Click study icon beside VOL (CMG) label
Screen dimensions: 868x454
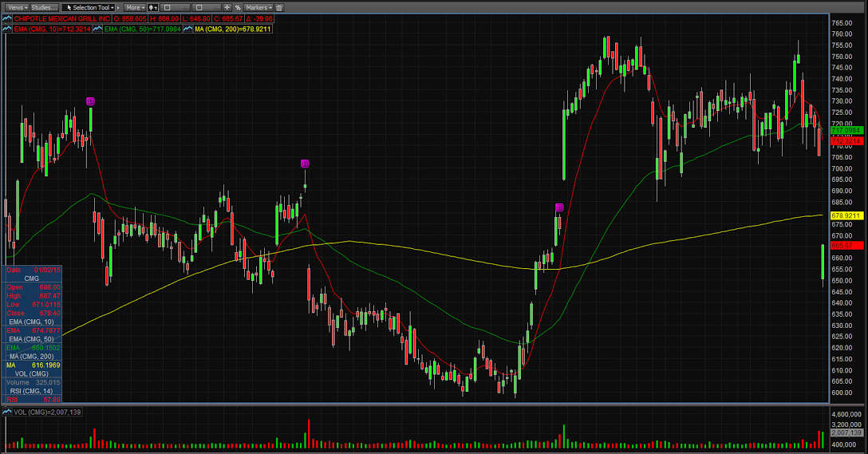coord(7,412)
